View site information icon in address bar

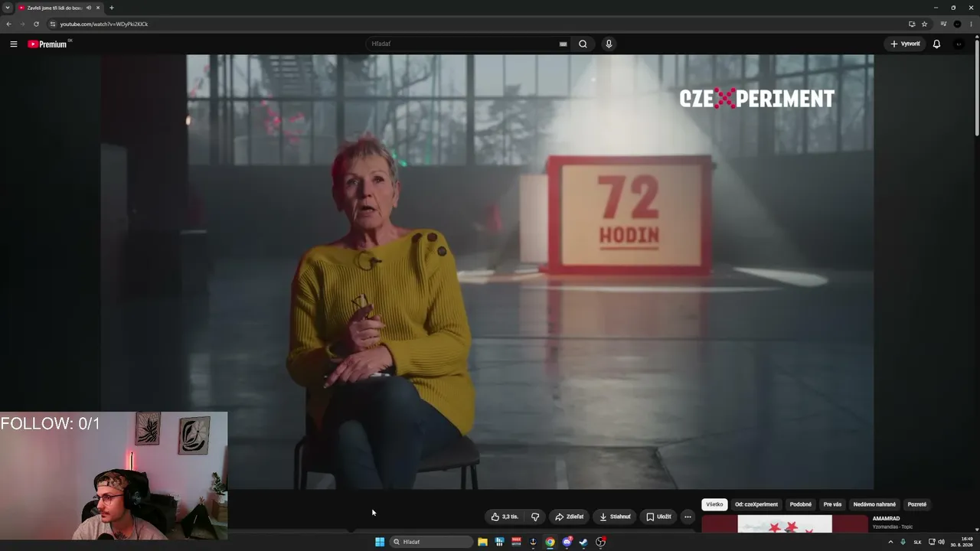[x=52, y=24]
